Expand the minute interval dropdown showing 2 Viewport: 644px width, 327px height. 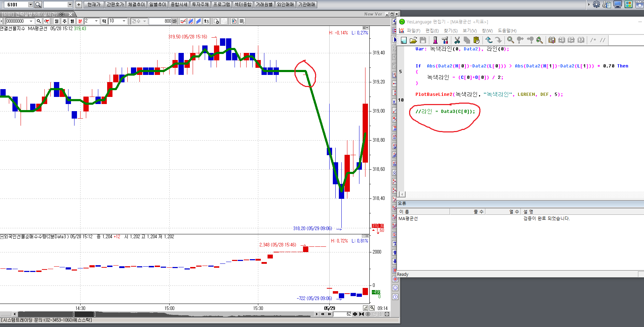click(96, 21)
